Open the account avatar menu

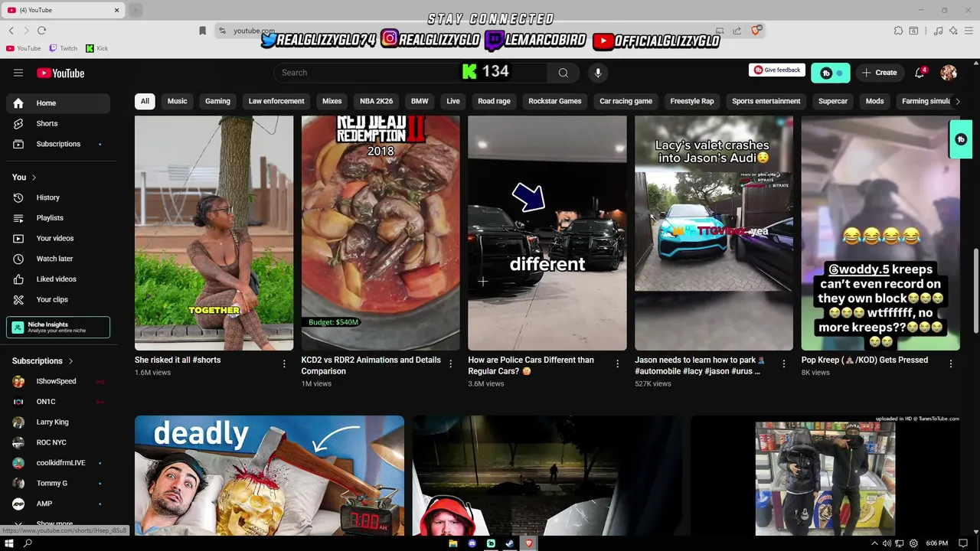(949, 73)
